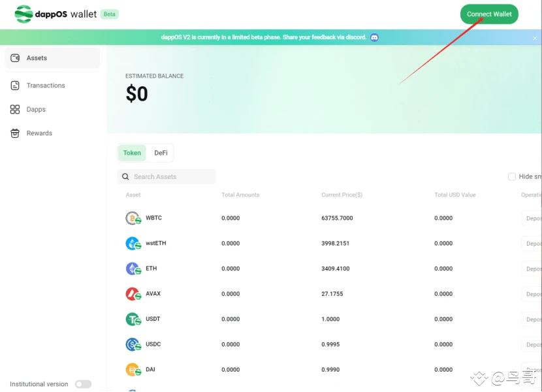Open the Discord icon in the banner
Screen dimensions: 542x392
(374, 37)
